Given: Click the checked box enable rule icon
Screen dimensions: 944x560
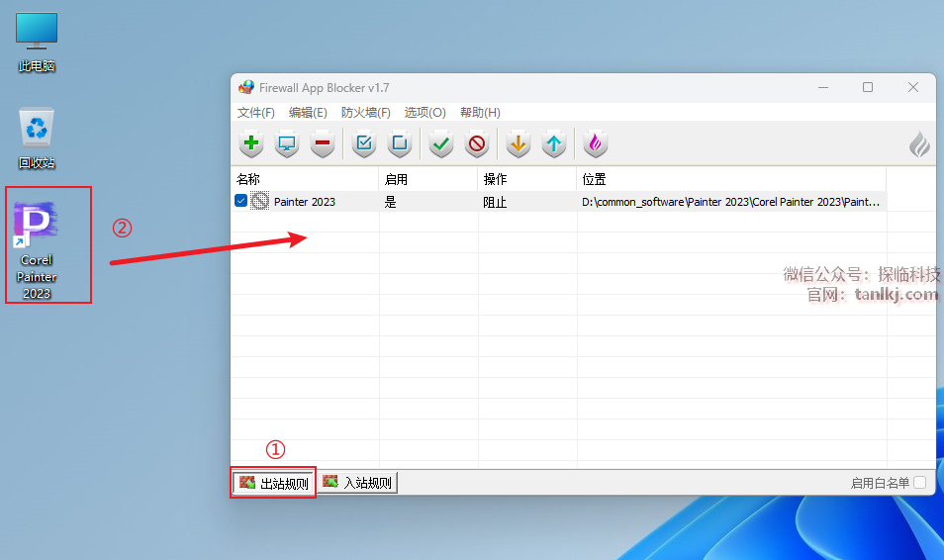Looking at the screenshot, I should [x=364, y=144].
